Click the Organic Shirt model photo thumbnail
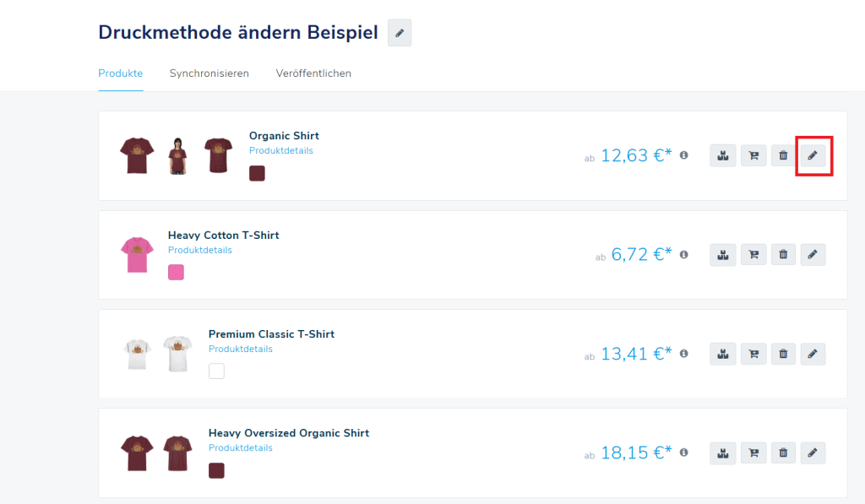This screenshot has height=504, width=865. 177,155
